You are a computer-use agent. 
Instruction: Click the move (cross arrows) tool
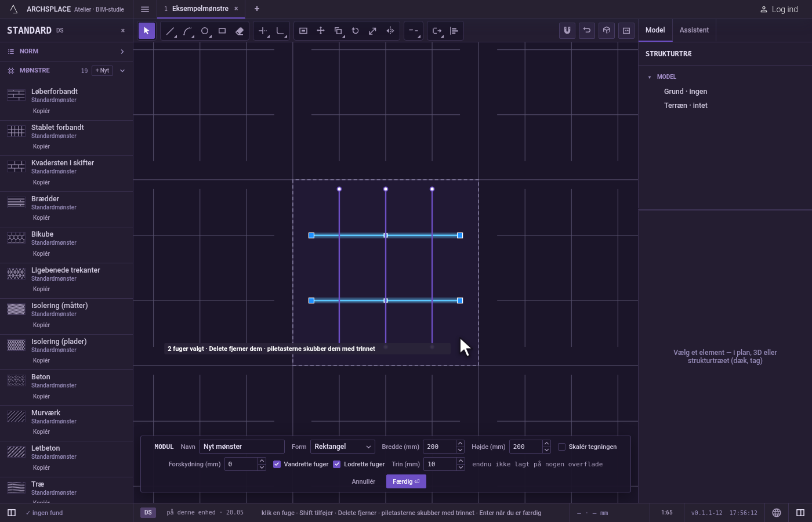[x=321, y=31]
